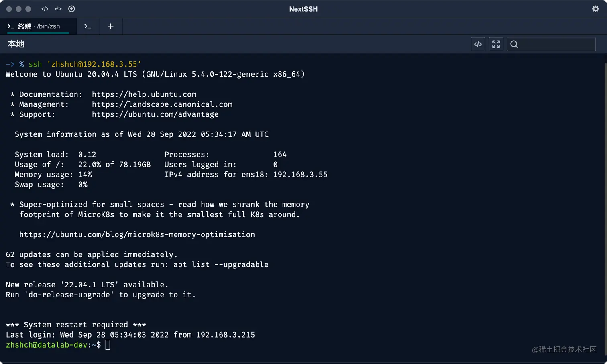Click the 'apt list --upgradable' text
This screenshot has width=607, height=364.
coord(221,264)
